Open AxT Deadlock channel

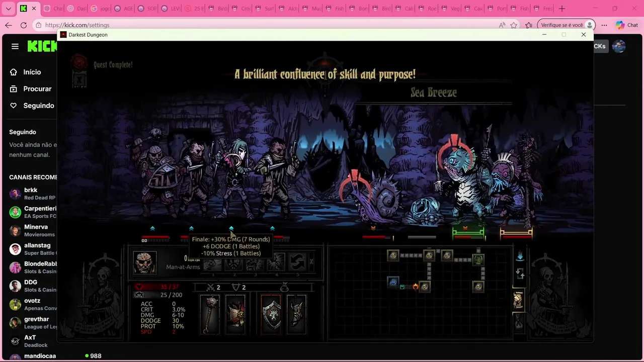click(x=32, y=341)
